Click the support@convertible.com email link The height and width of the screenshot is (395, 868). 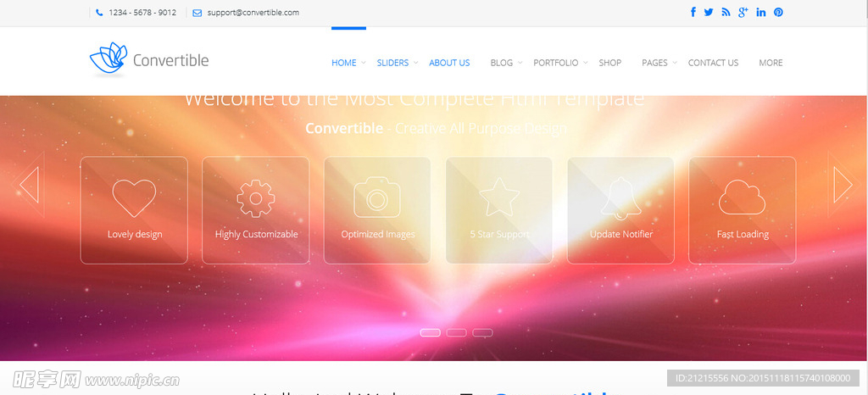point(253,13)
